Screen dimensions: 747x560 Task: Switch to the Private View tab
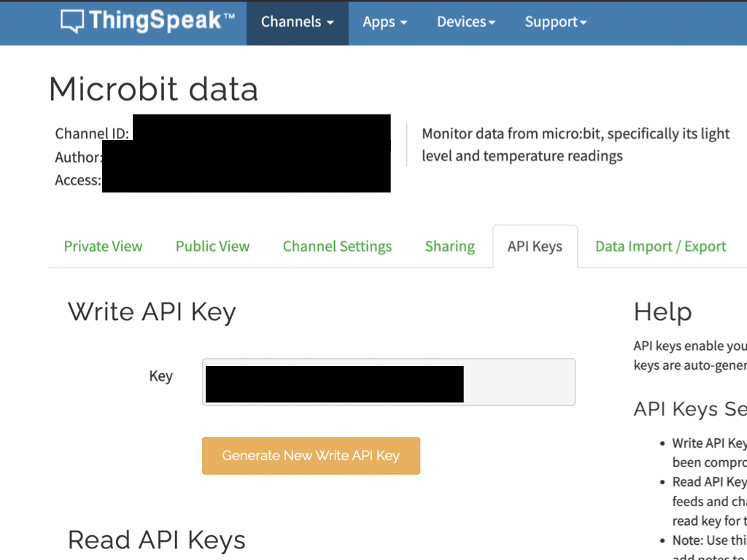point(103,246)
